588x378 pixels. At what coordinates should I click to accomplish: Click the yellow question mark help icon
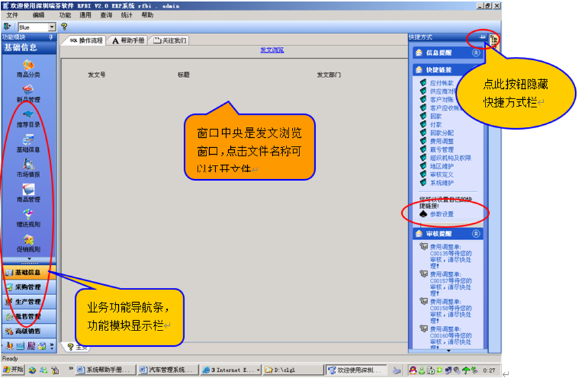[x=65, y=26]
